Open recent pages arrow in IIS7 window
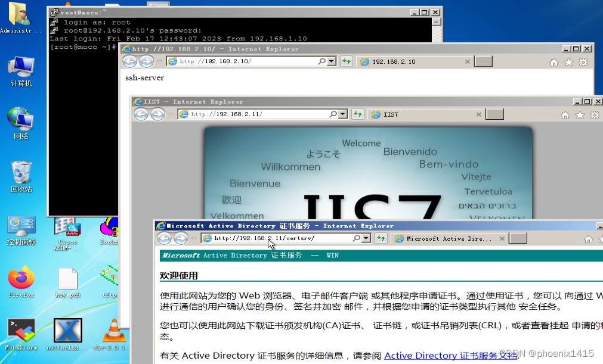603x364 pixels. (x=171, y=114)
